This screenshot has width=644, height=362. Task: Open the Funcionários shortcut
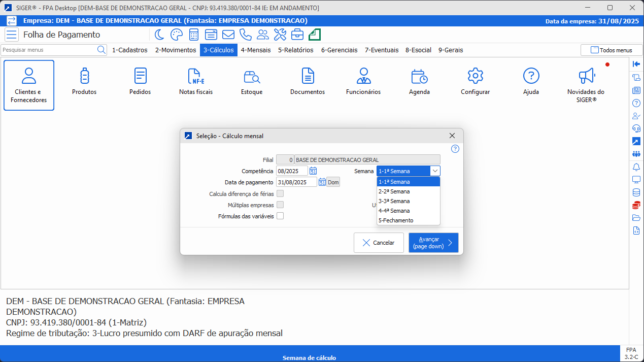(363, 82)
